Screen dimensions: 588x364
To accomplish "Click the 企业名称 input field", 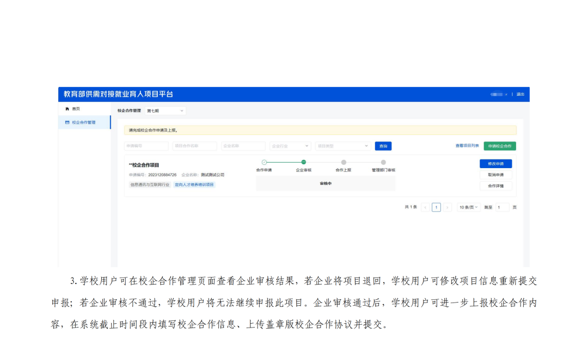I will pyautogui.click(x=243, y=145).
